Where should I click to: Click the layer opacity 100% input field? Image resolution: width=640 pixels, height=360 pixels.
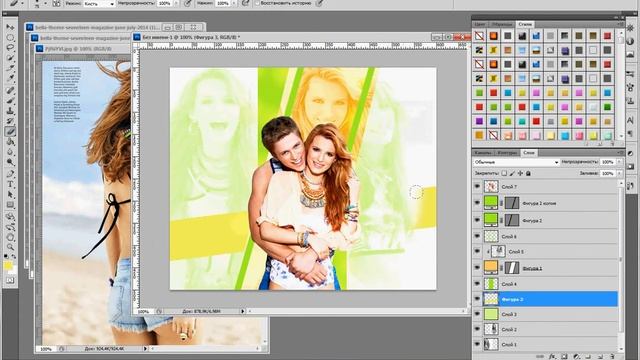click(608, 162)
